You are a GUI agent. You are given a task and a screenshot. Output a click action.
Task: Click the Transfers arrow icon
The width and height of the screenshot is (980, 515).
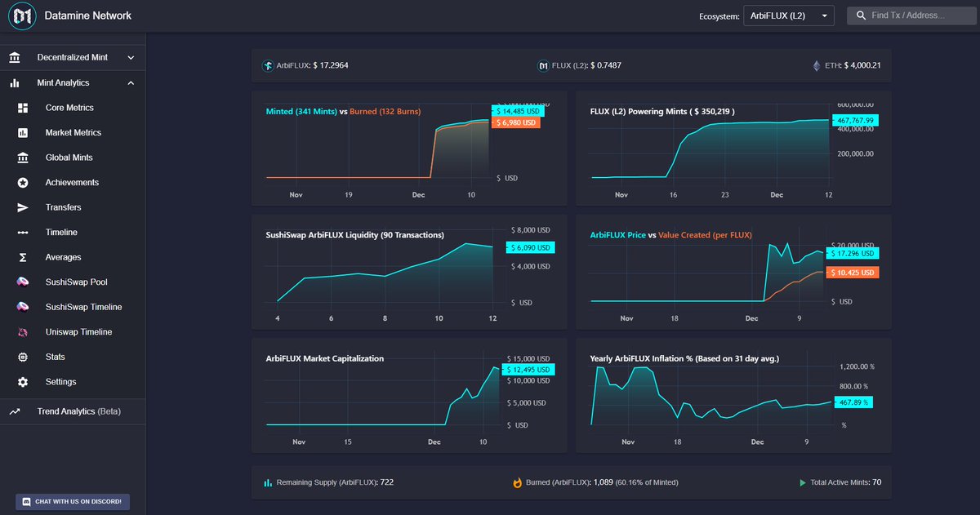23,207
